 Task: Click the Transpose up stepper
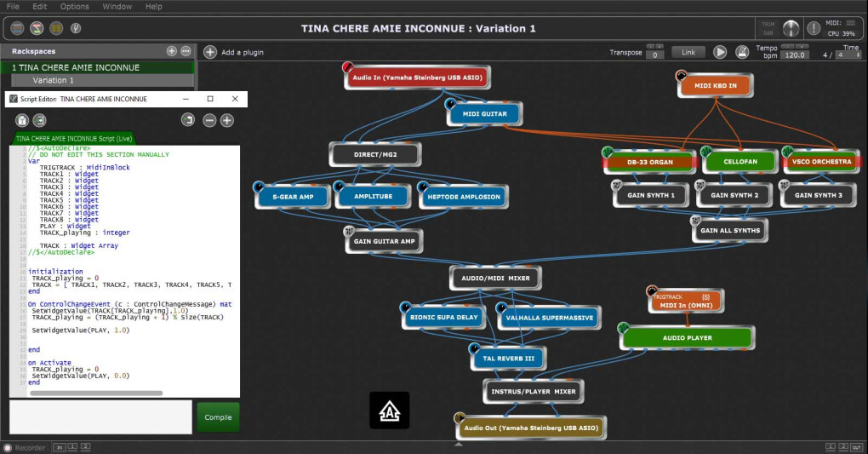tap(659, 47)
